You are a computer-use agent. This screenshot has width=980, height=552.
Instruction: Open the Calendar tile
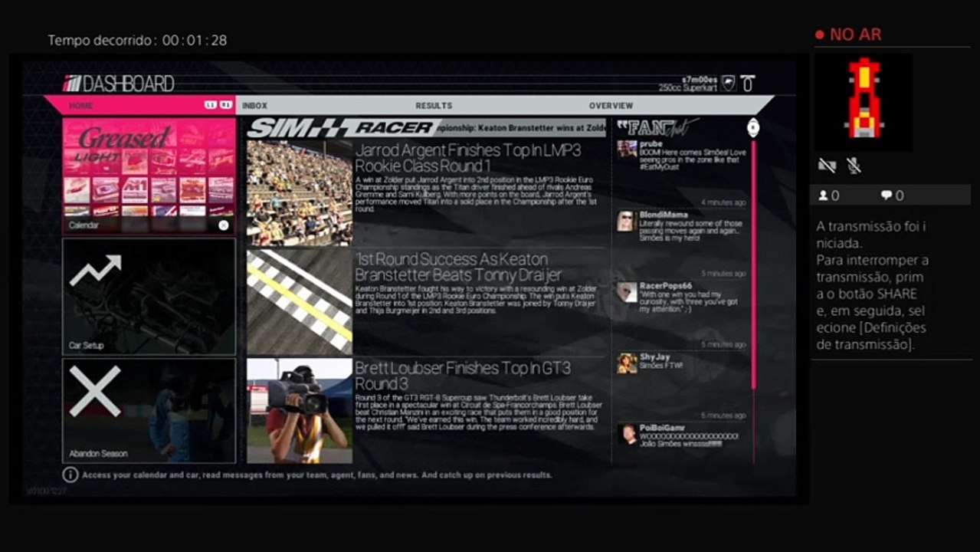pos(149,176)
